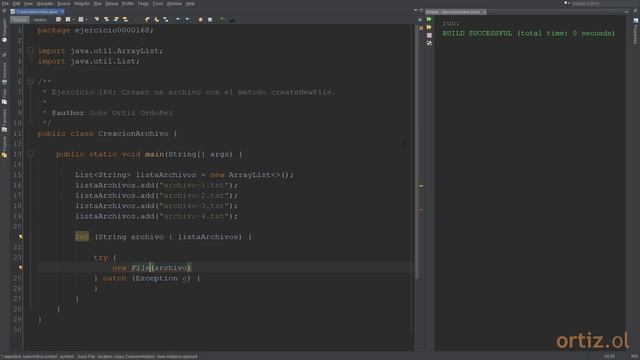The image size is (640, 360).
Task: Switch to the Source view button
Action: click(20, 20)
